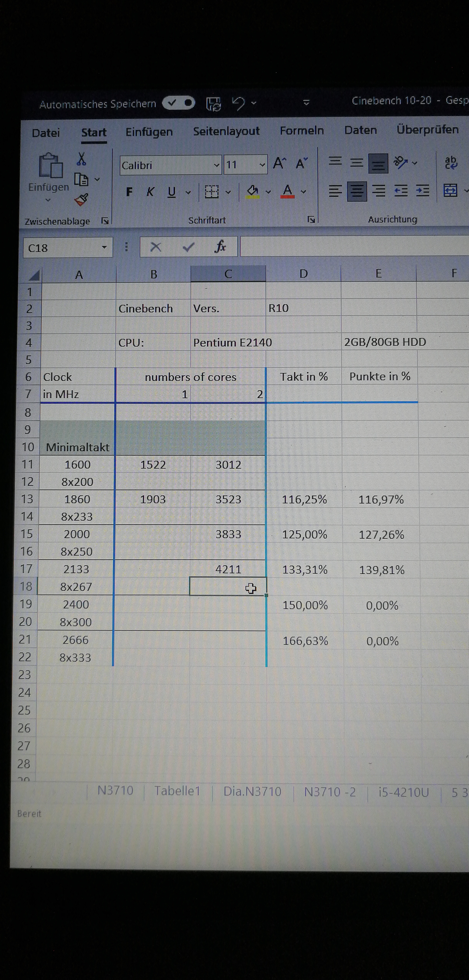
Task: Apply the red font color swatch
Action: 287,191
